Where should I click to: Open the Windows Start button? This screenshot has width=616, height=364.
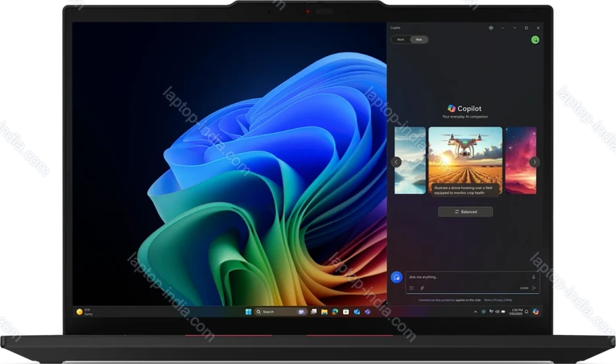click(247, 312)
